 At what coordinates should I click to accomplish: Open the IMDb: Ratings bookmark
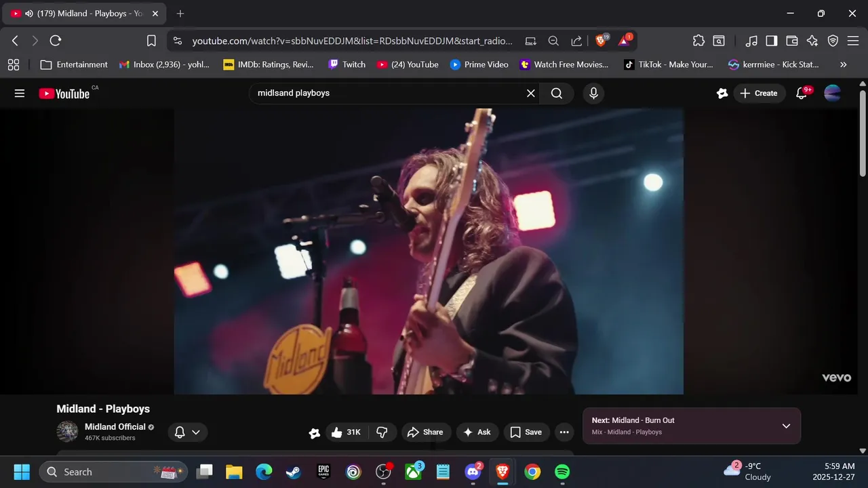pos(269,64)
